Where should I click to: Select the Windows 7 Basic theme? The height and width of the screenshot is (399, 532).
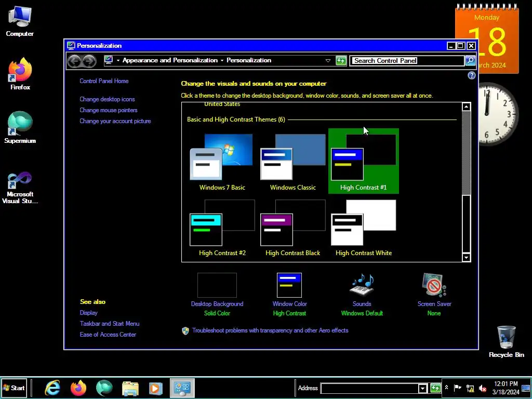[x=222, y=161]
